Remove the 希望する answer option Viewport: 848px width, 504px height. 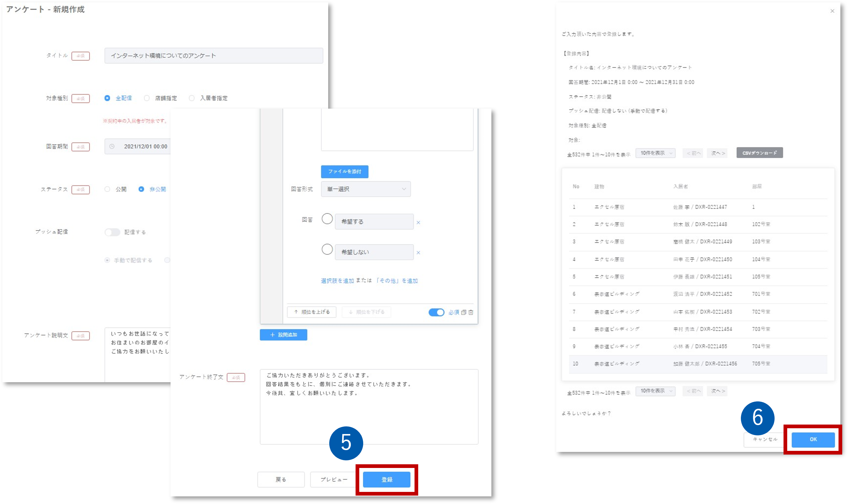coord(418,223)
